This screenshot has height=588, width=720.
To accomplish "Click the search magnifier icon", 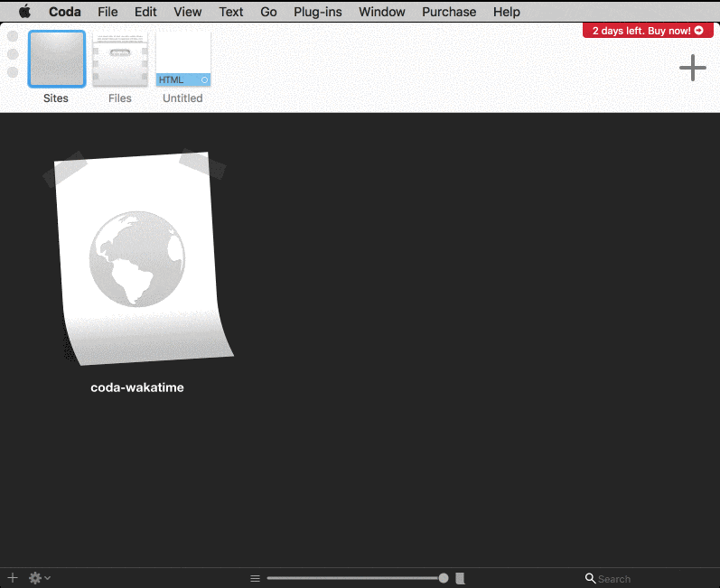I will (x=590, y=578).
